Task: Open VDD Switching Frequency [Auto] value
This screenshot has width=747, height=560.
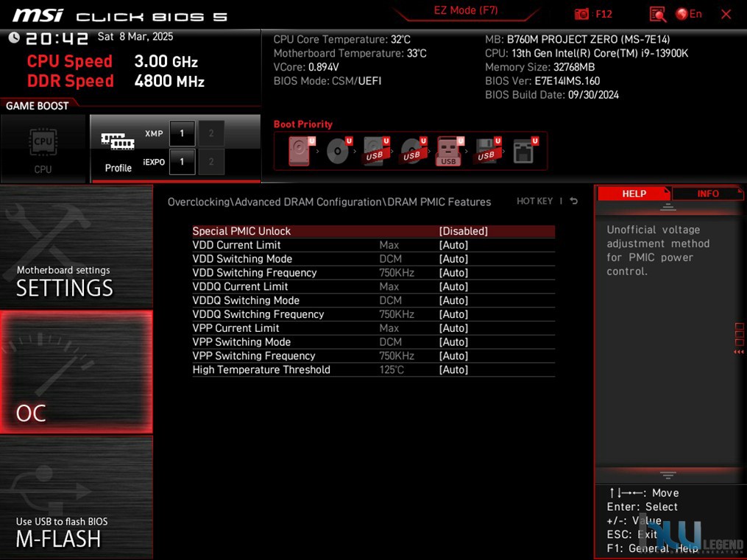Action: click(453, 272)
